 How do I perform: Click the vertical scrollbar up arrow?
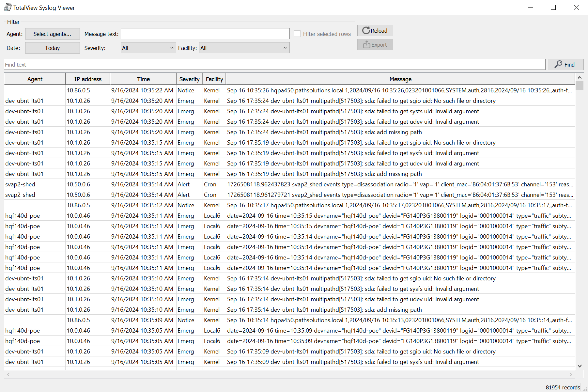tap(580, 78)
